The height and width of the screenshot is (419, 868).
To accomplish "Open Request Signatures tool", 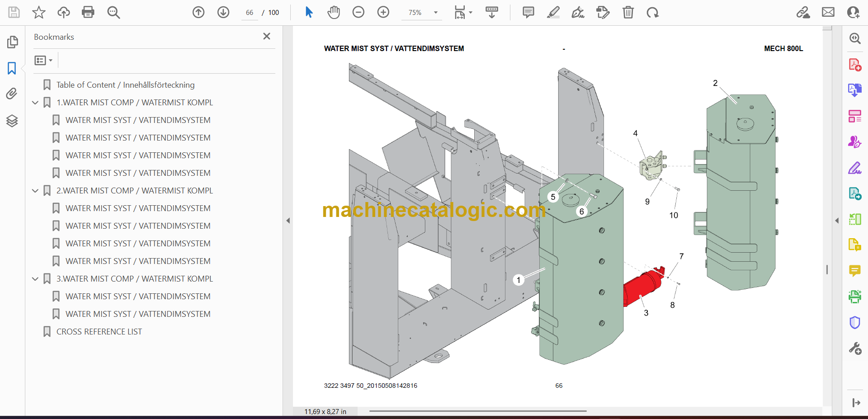I will point(854,142).
